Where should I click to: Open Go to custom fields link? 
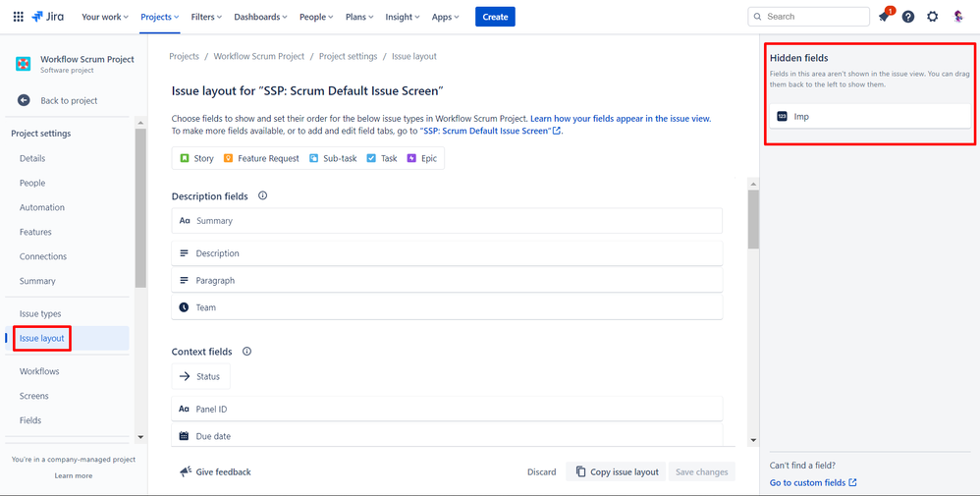coord(813,483)
